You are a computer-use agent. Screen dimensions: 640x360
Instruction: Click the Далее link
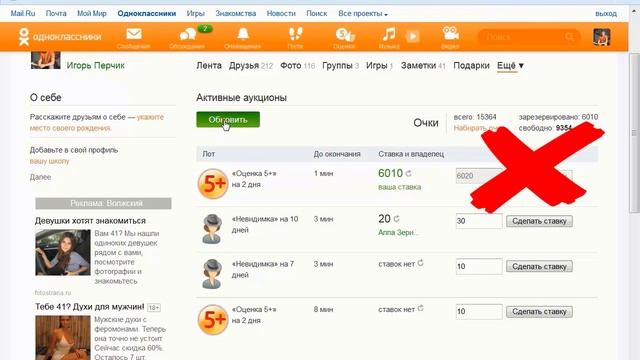[40, 177]
